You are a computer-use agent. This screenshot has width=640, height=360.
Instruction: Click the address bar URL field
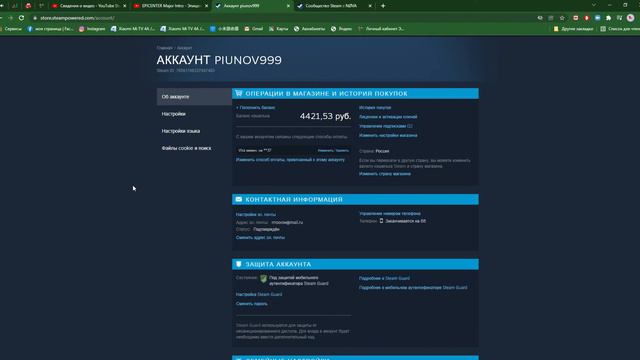[x=282, y=18]
